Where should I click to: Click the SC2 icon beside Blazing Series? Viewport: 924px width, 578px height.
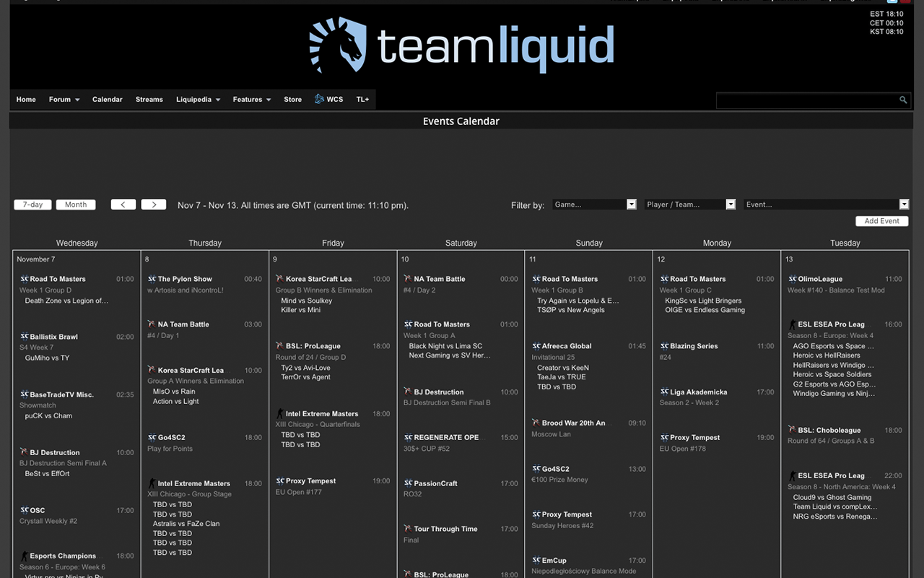664,346
